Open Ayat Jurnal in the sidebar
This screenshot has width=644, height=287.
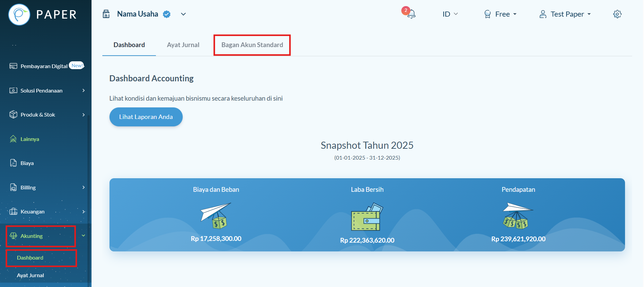(x=31, y=275)
